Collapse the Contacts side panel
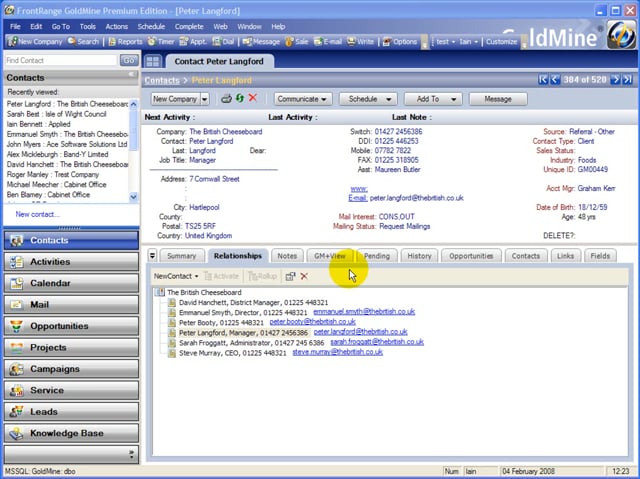 click(131, 74)
